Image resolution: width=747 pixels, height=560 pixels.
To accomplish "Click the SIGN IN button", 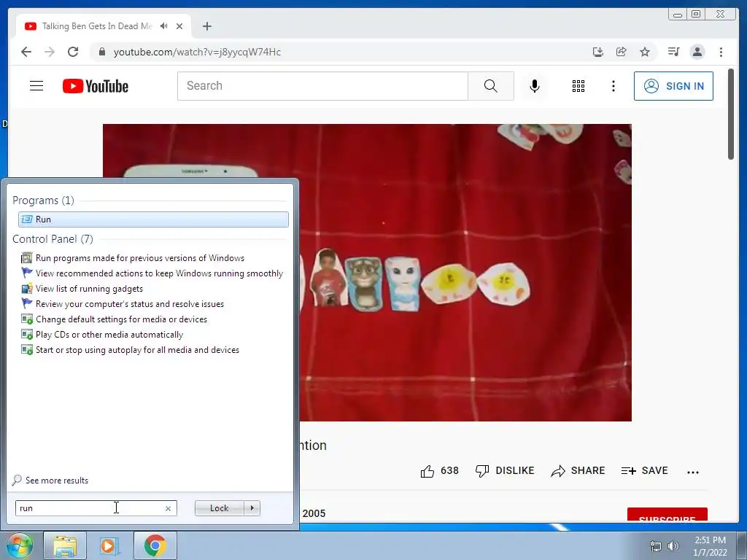I will click(673, 86).
